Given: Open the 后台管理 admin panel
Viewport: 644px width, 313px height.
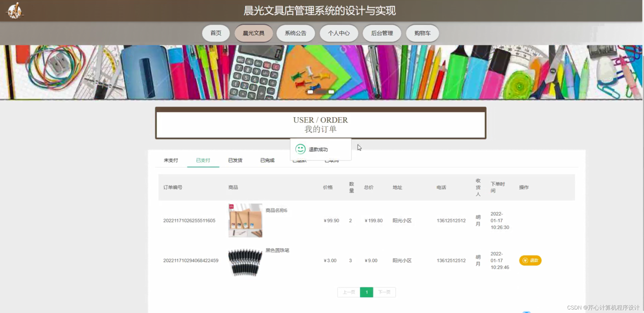Looking at the screenshot, I should point(382,33).
